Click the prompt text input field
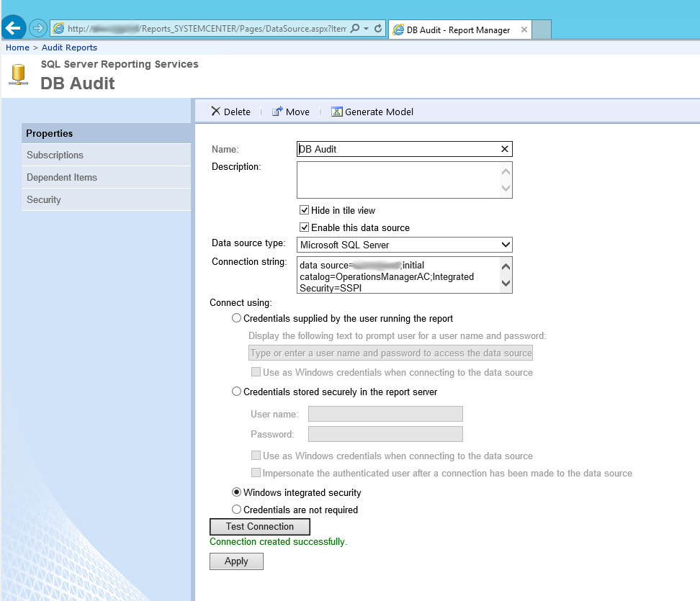This screenshot has height=601, width=700. pos(390,353)
